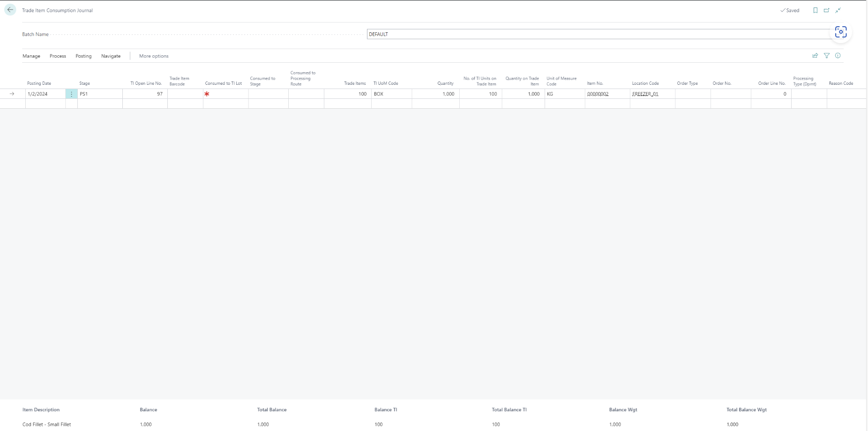This screenshot has width=868, height=431.
Task: Click the back arrow to leave the journal
Action: click(x=10, y=10)
